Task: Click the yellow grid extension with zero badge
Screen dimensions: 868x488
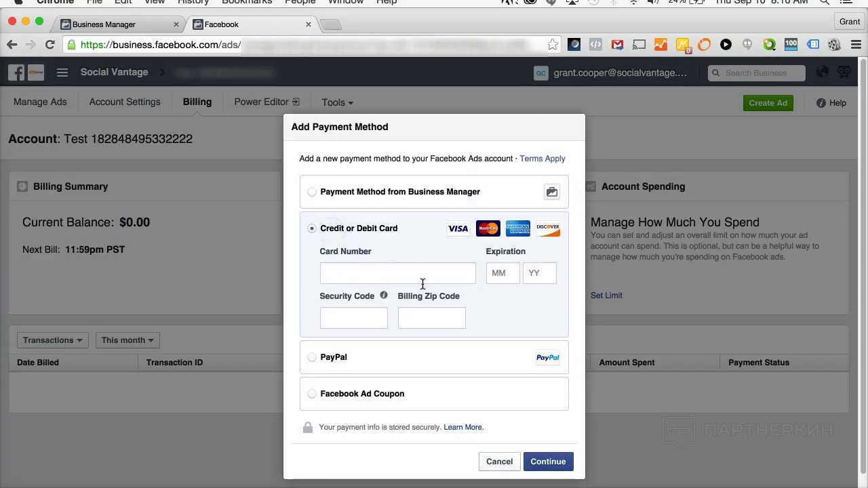Action: click(x=682, y=45)
